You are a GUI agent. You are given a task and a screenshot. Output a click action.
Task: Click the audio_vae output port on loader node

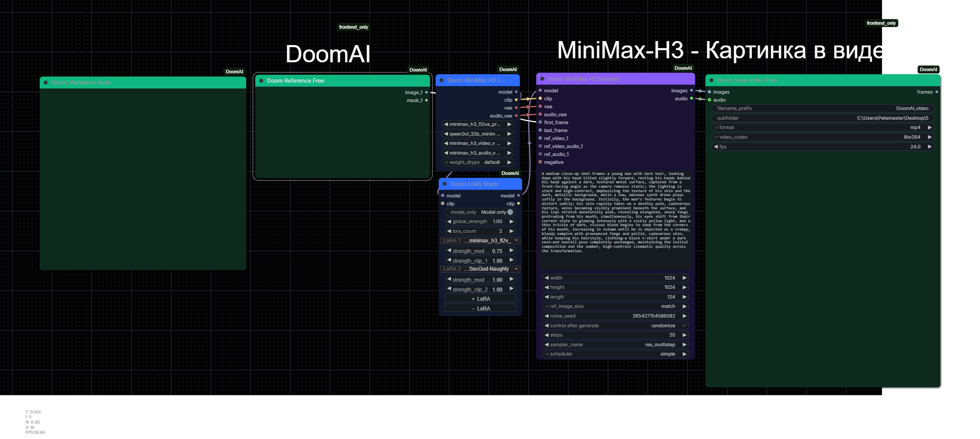pyautogui.click(x=516, y=116)
